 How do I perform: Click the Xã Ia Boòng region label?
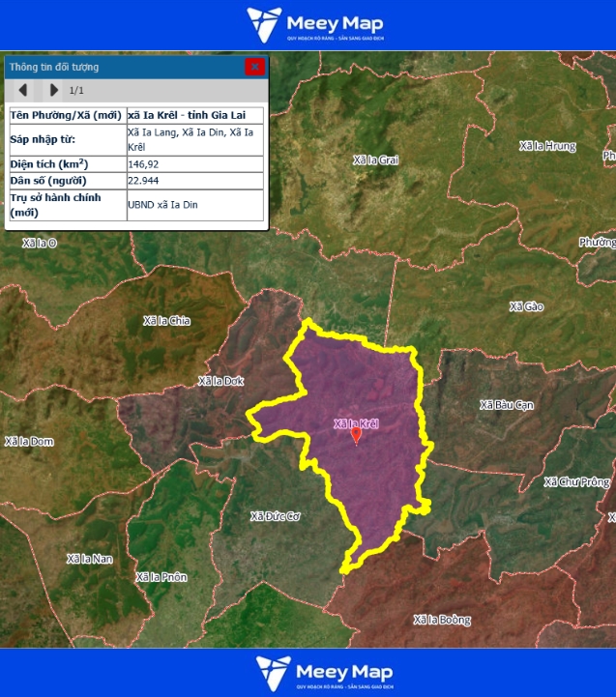442,620
